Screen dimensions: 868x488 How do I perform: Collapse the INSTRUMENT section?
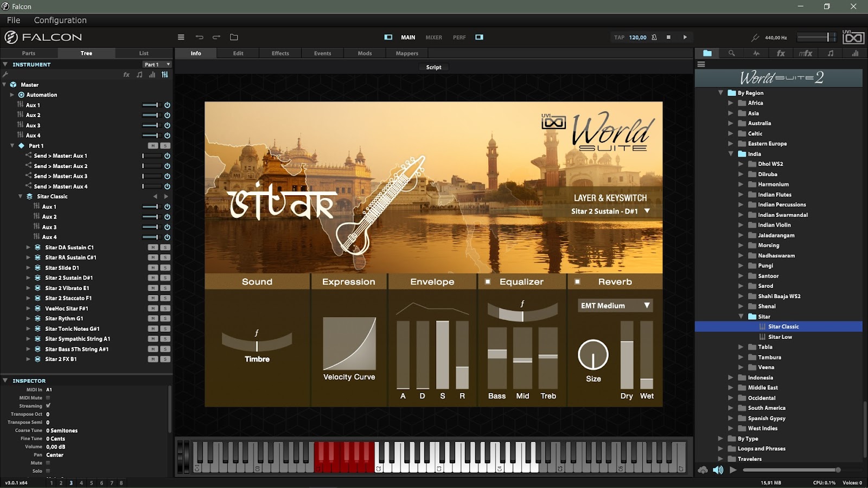(5, 64)
